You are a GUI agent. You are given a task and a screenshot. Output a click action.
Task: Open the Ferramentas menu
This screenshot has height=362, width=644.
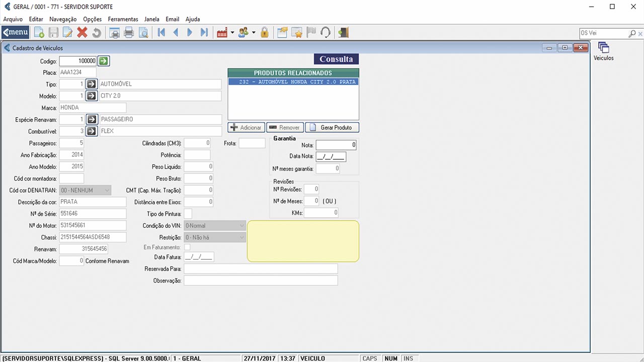(123, 19)
